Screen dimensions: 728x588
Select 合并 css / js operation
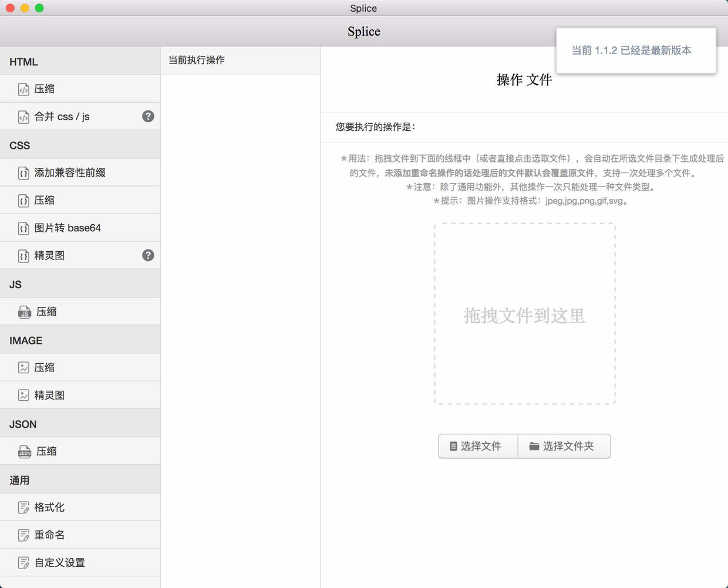pyautogui.click(x=80, y=116)
